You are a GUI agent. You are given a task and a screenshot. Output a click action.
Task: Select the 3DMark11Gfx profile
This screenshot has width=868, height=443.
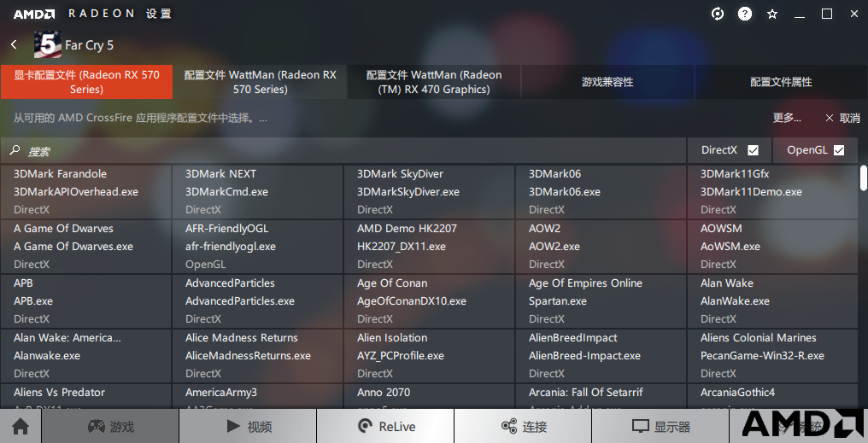click(772, 191)
